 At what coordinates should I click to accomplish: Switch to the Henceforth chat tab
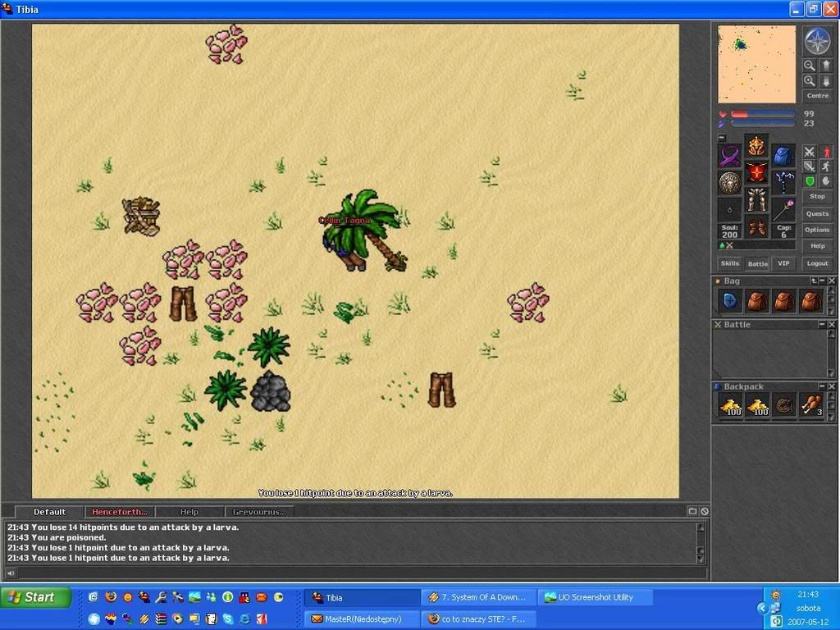tap(119, 512)
